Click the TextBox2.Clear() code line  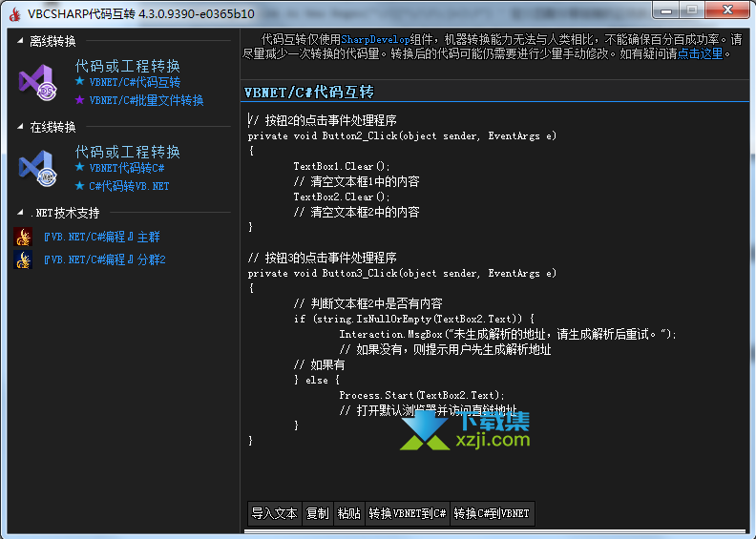click(x=342, y=197)
